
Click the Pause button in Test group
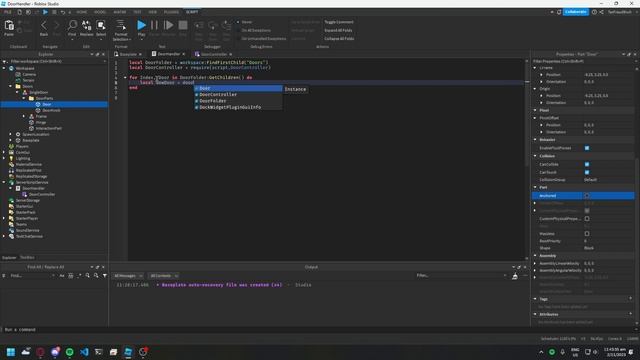pyautogui.click(x=154, y=25)
